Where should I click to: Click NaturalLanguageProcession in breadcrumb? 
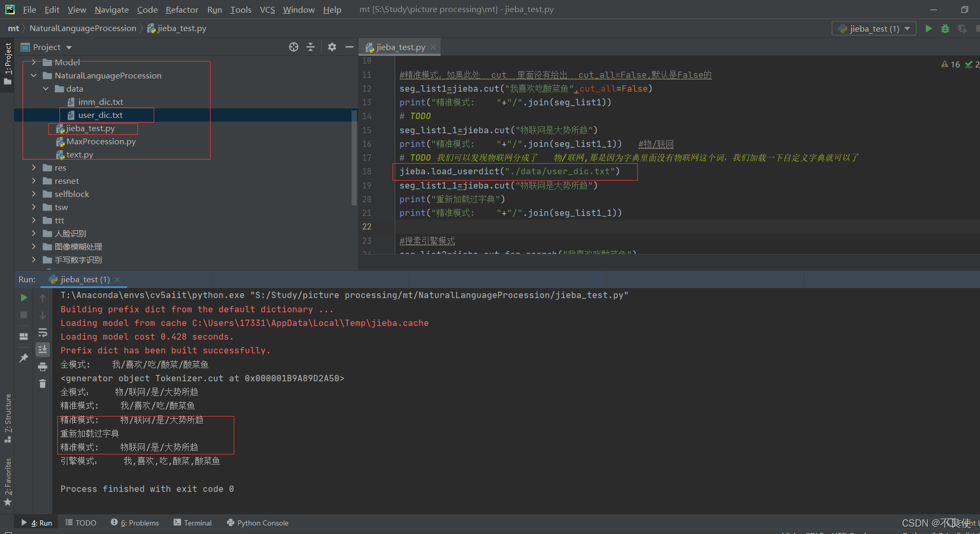coord(83,28)
